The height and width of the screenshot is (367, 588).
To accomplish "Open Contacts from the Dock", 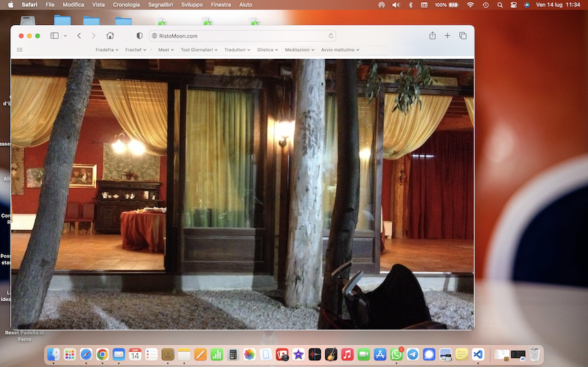I will [167, 355].
